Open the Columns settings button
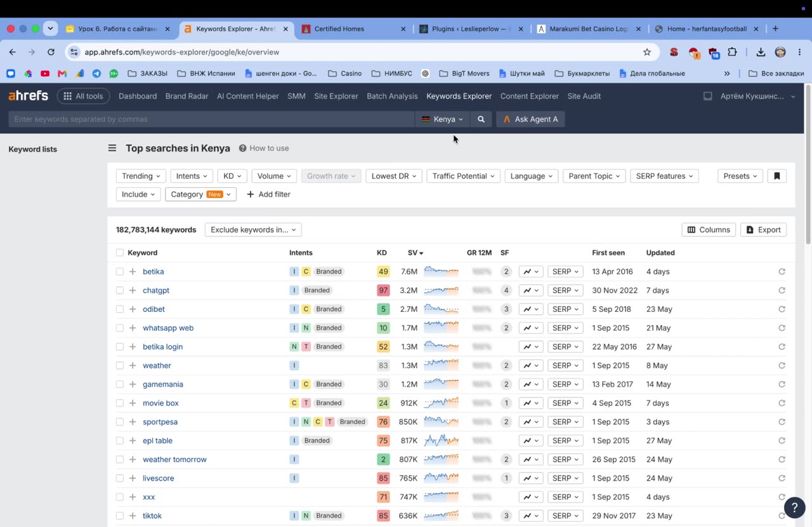This screenshot has width=812, height=527. point(709,230)
